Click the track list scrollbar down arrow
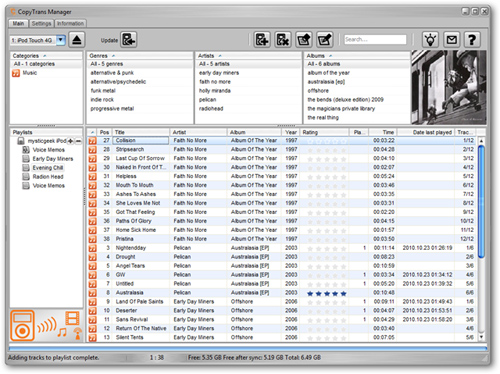 click(481, 337)
